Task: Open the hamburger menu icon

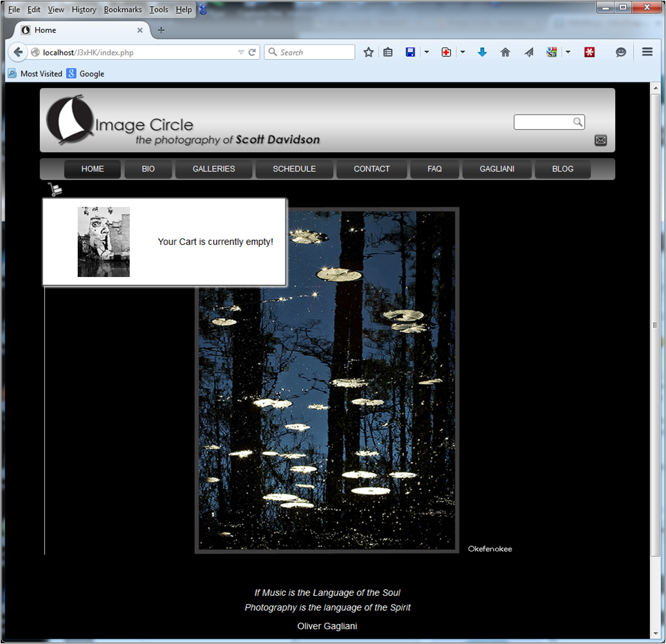Action: click(647, 52)
